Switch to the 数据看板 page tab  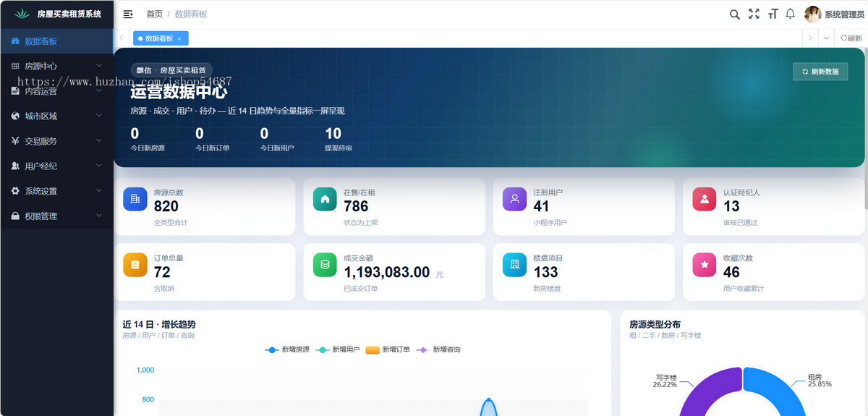161,38
